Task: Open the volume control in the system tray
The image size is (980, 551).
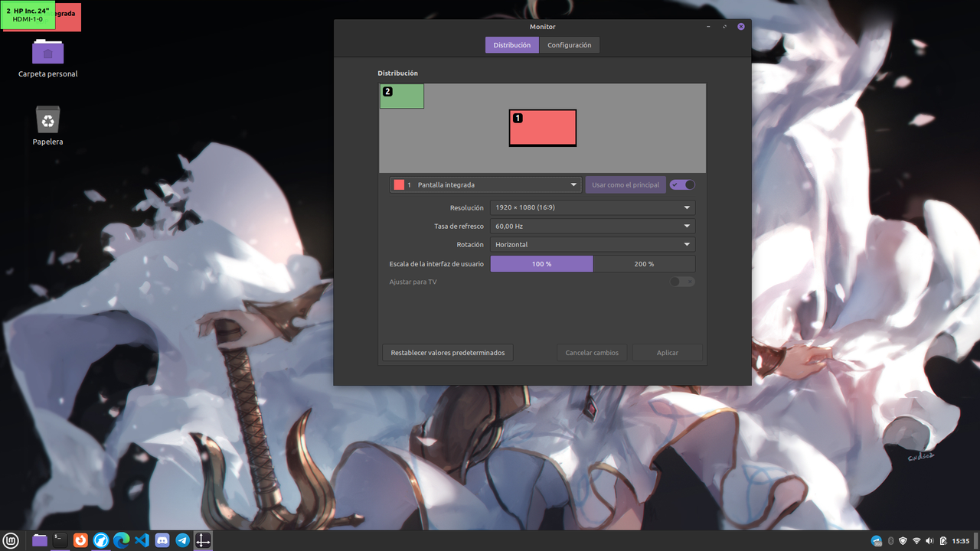Action: coord(929,540)
